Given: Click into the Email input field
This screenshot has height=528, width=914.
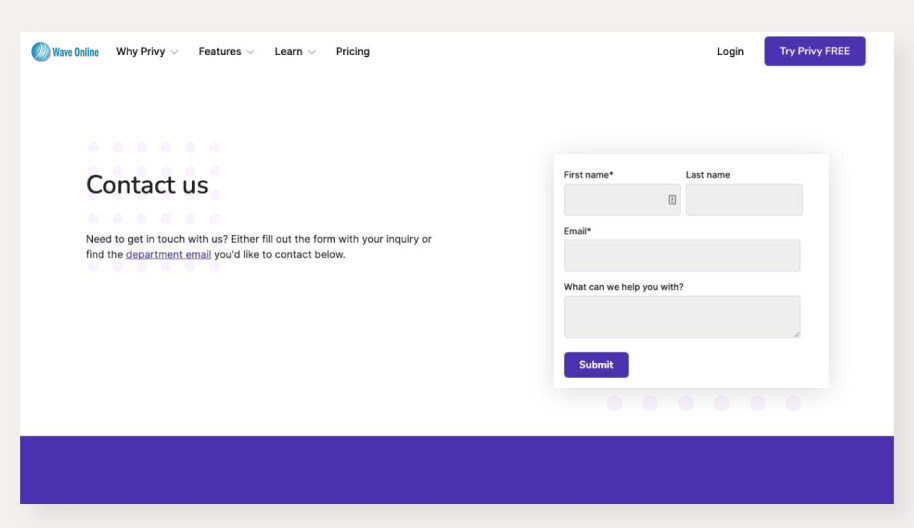Looking at the screenshot, I should pos(682,256).
